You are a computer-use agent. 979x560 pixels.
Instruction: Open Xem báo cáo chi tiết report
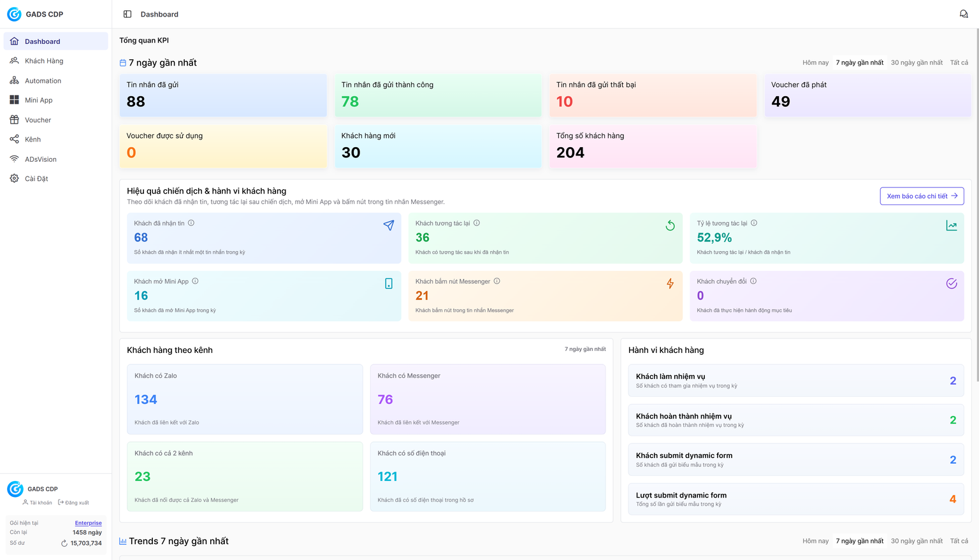(x=922, y=196)
